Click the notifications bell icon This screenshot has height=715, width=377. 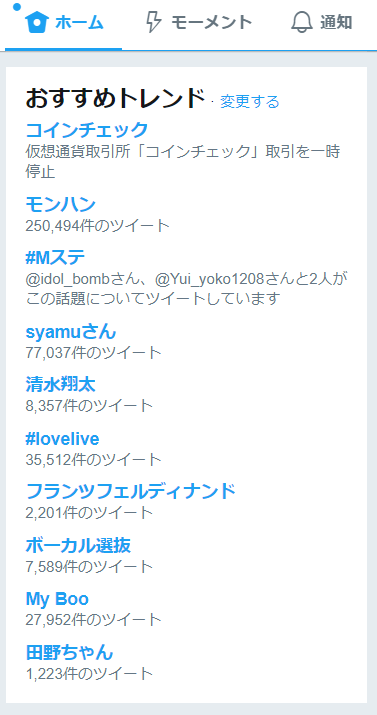tap(301, 22)
